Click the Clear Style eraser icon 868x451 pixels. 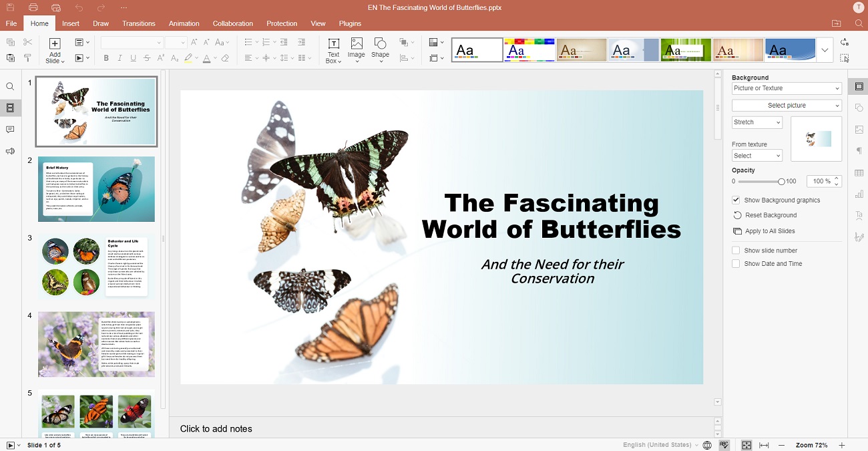[225, 58]
